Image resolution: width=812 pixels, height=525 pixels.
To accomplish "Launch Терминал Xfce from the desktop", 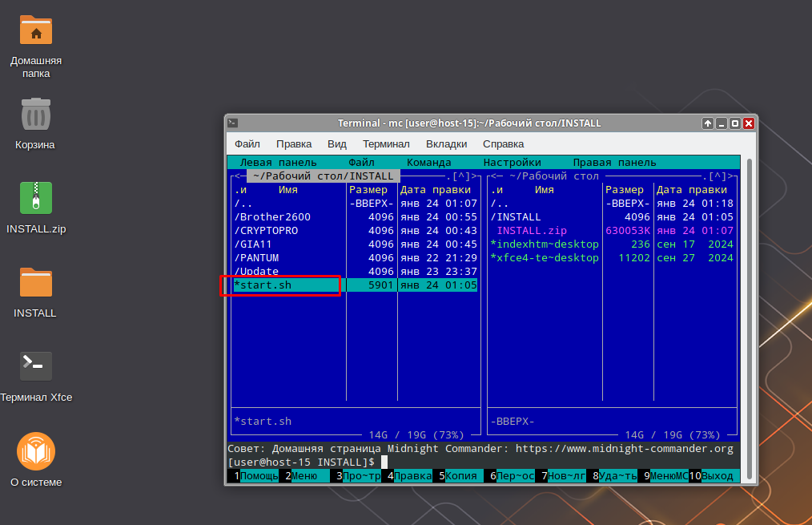I will 36,366.
